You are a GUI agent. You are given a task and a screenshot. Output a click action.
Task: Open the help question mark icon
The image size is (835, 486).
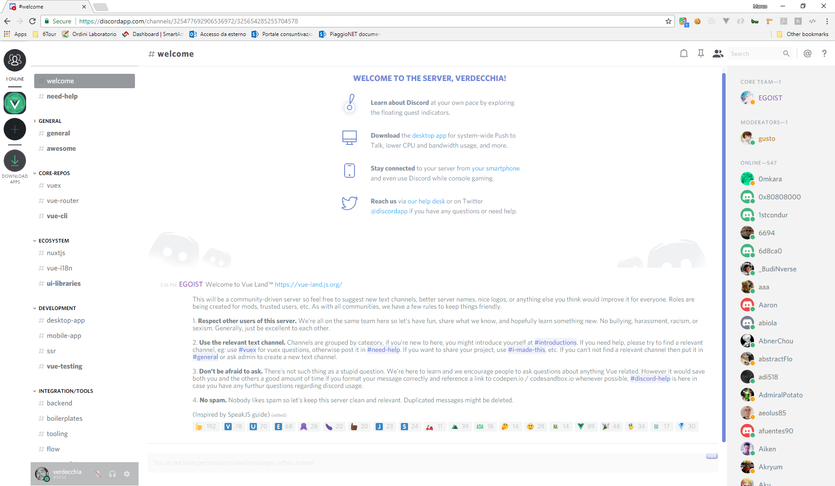point(824,53)
